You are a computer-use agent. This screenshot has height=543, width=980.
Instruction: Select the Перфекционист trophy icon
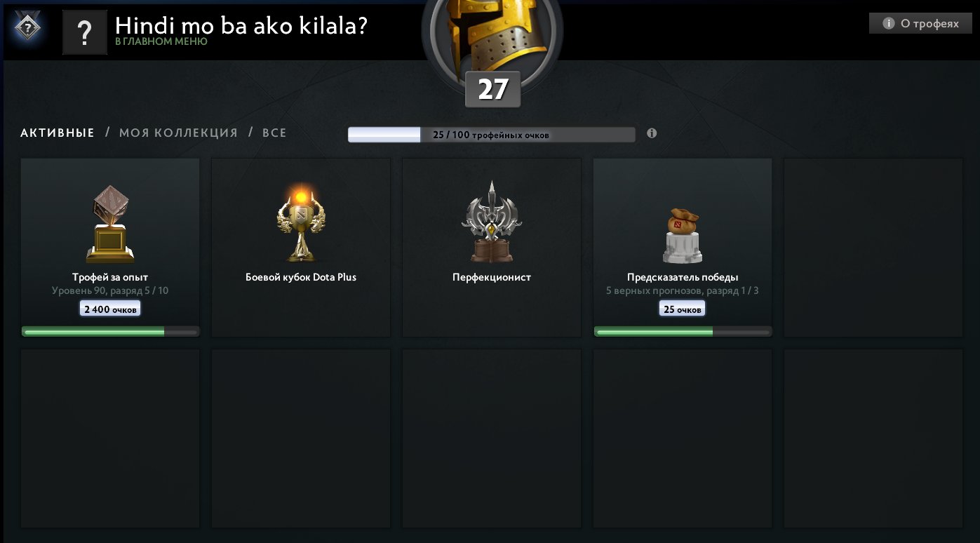pos(492,222)
